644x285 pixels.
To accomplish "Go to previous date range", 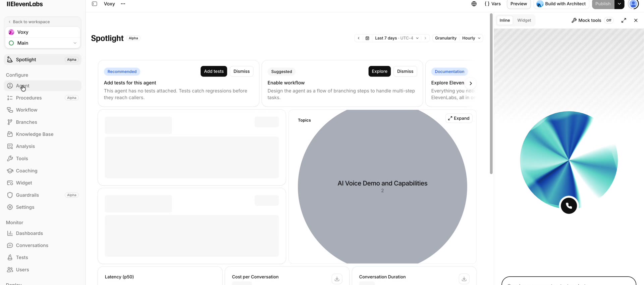I will tap(359, 38).
